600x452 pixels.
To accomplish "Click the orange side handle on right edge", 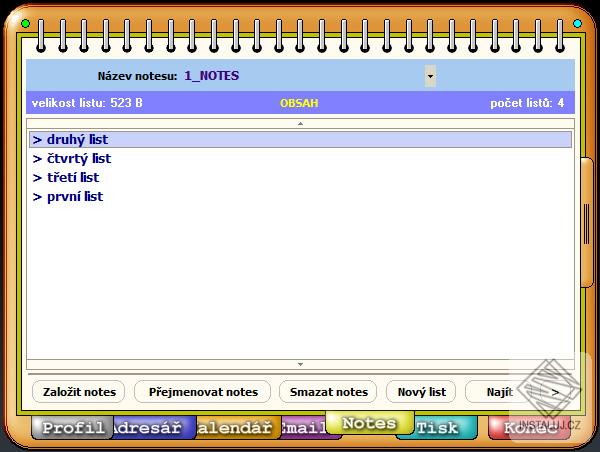I will coord(587,222).
